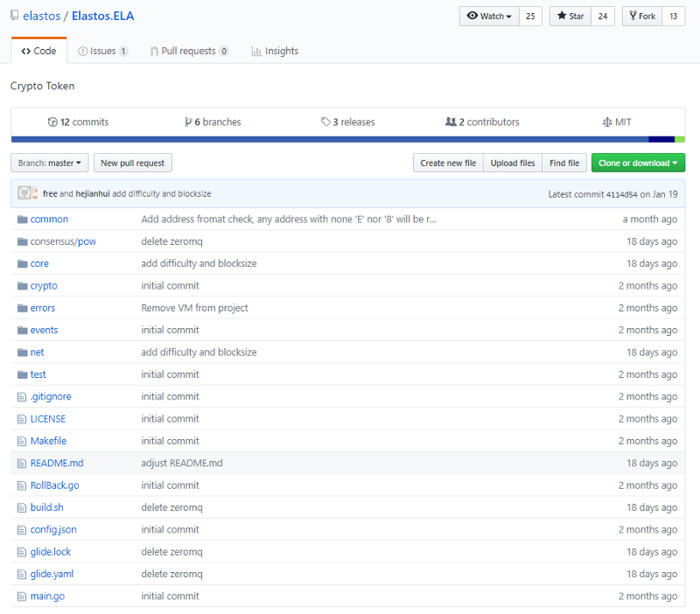Viewport: 700px width, 614px height.
Task: Open latest commit hash 4114d54
Action: (x=621, y=194)
